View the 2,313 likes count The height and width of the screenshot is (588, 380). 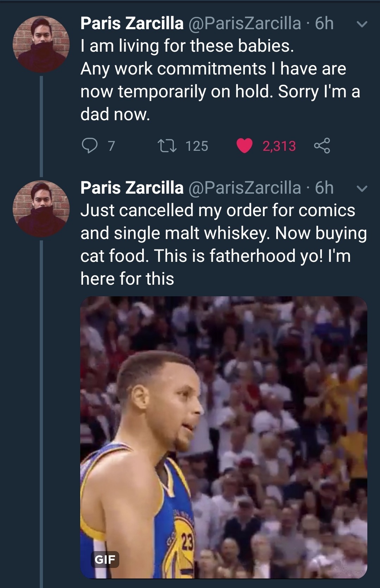(x=279, y=146)
